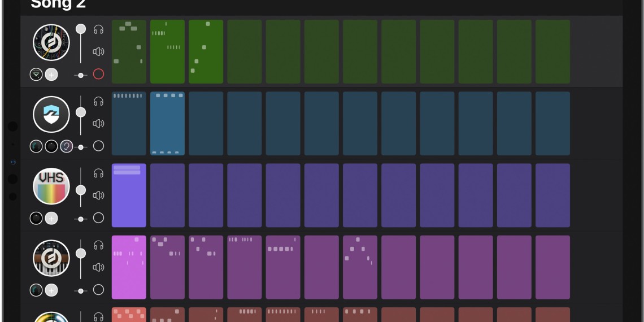Mute the magenta piano track's speaker
The height and width of the screenshot is (322, 644).
click(x=98, y=267)
